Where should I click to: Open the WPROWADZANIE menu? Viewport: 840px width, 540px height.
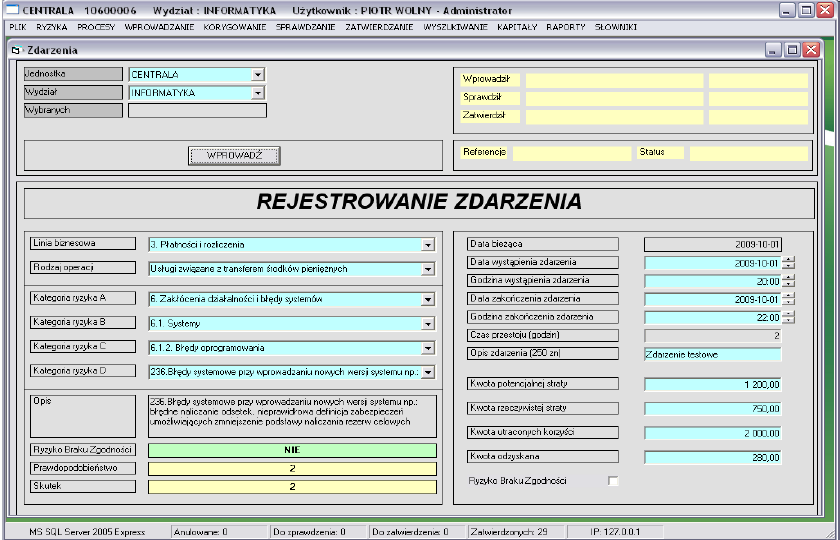[159, 27]
